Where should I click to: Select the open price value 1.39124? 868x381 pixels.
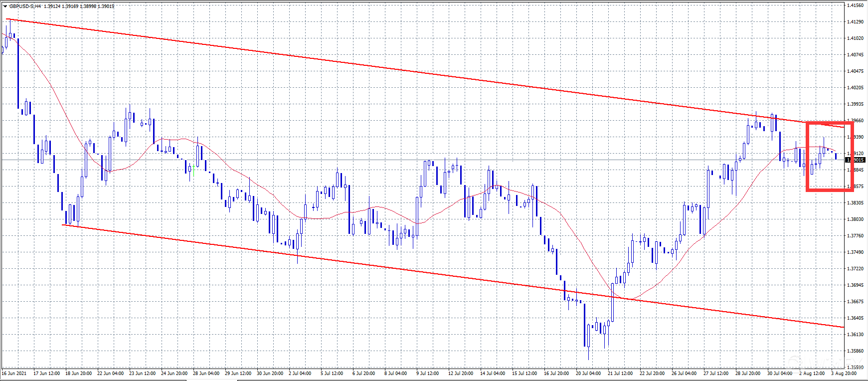point(52,6)
